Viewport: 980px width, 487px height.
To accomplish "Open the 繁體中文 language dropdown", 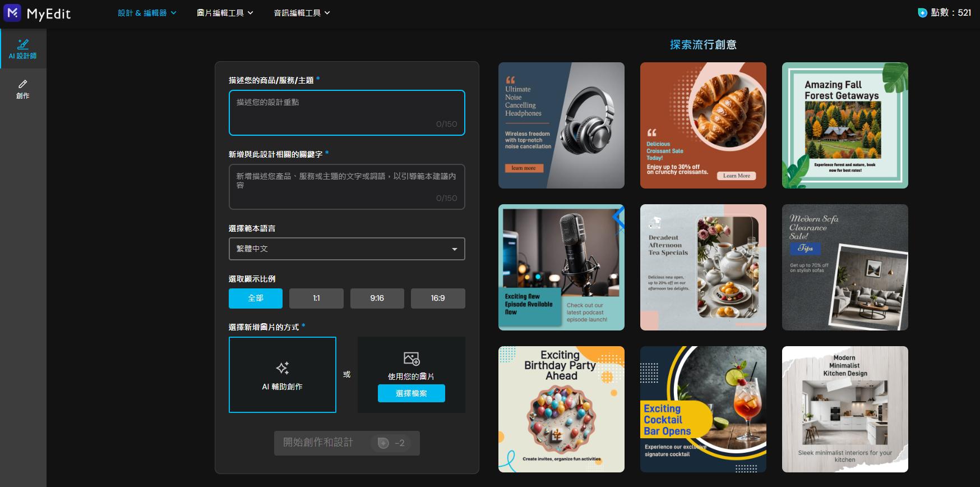I will (x=347, y=249).
